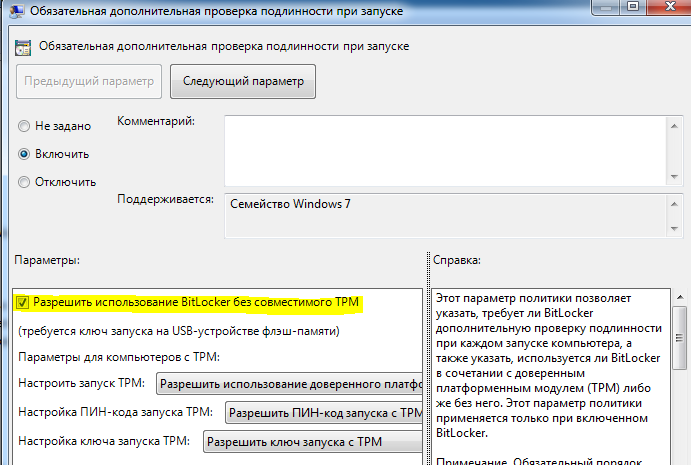Toggle 'Разрешить использование BitLocker без совместимого TPM' checkbox

tap(22, 302)
